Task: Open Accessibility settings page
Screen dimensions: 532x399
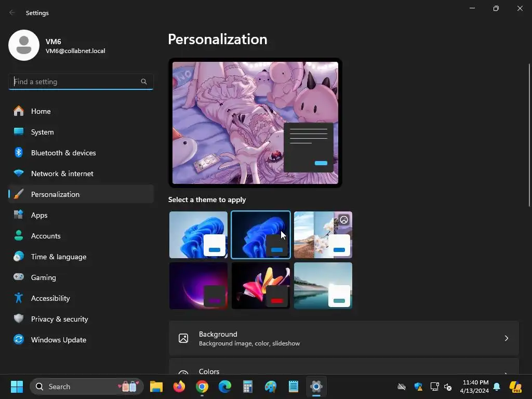Action: coord(81,298)
